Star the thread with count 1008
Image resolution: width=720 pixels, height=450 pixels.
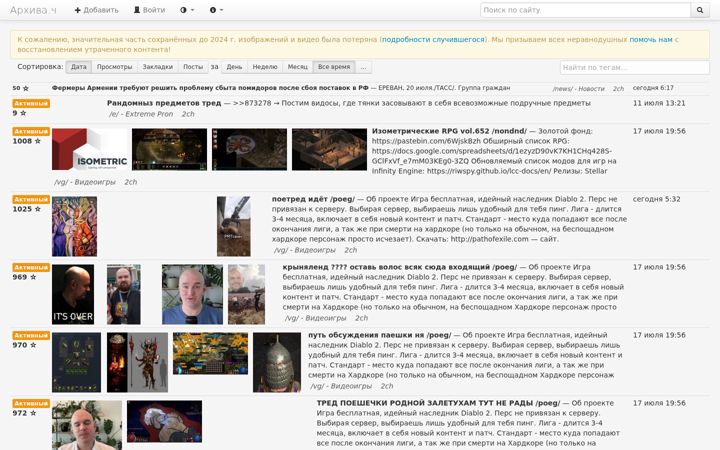[38, 141]
